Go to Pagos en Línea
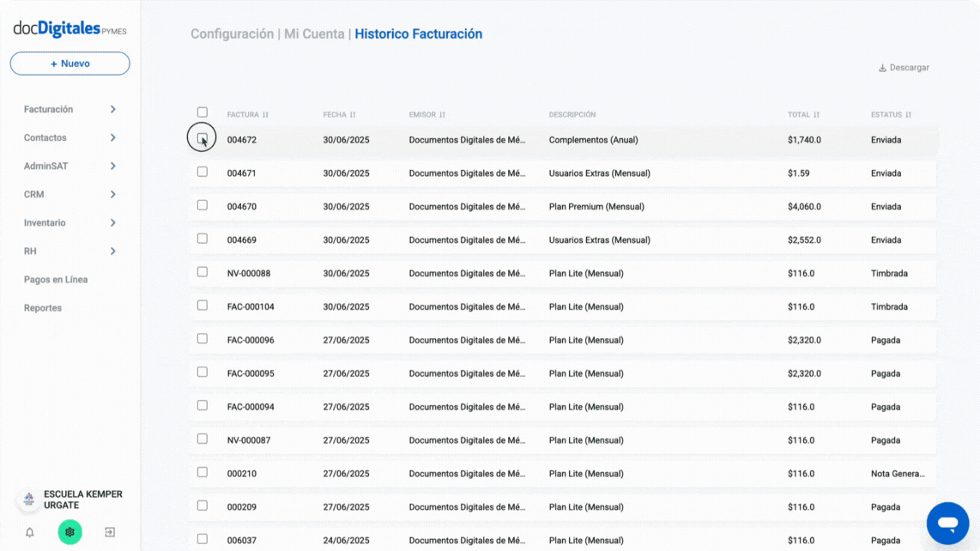The width and height of the screenshot is (980, 551). point(56,280)
